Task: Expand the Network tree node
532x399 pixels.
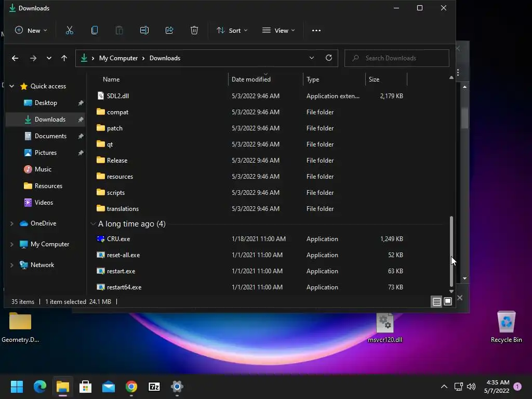Action: tap(12, 265)
